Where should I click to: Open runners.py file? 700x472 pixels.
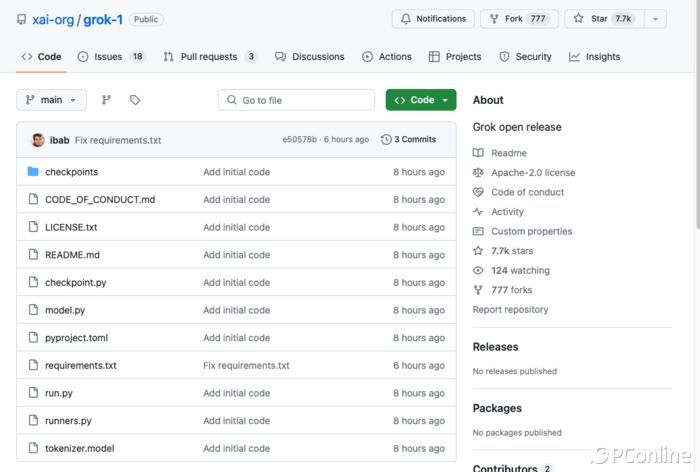click(x=68, y=421)
